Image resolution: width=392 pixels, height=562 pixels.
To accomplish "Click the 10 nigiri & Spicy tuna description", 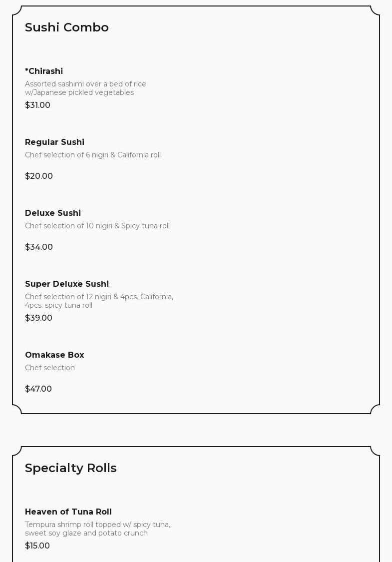I will [x=97, y=226].
